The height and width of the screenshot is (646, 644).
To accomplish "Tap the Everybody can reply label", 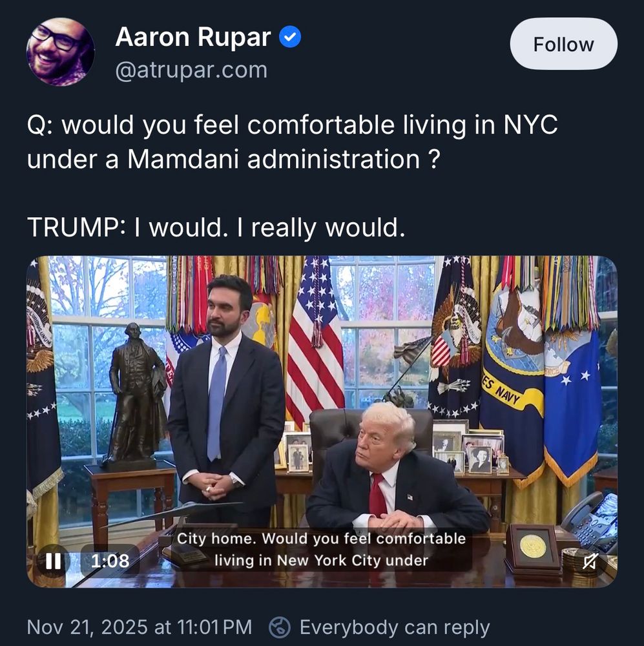I will pos(394,627).
